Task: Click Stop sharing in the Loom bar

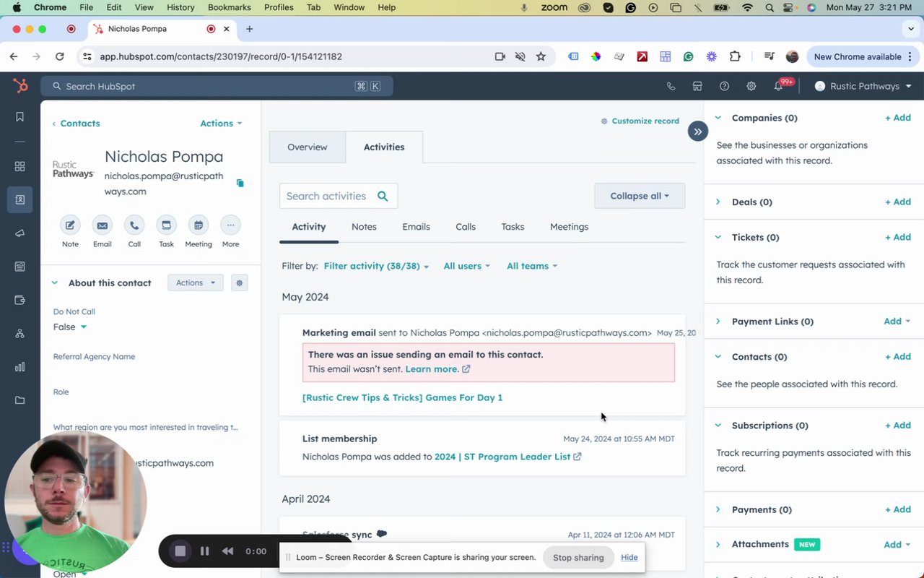Action: (578, 558)
